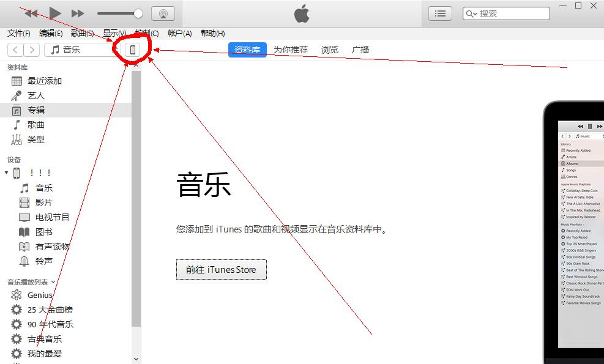Viewport: 604px width, 364px height.
Task: Switch to the 为你推荐 tab
Action: click(x=290, y=50)
